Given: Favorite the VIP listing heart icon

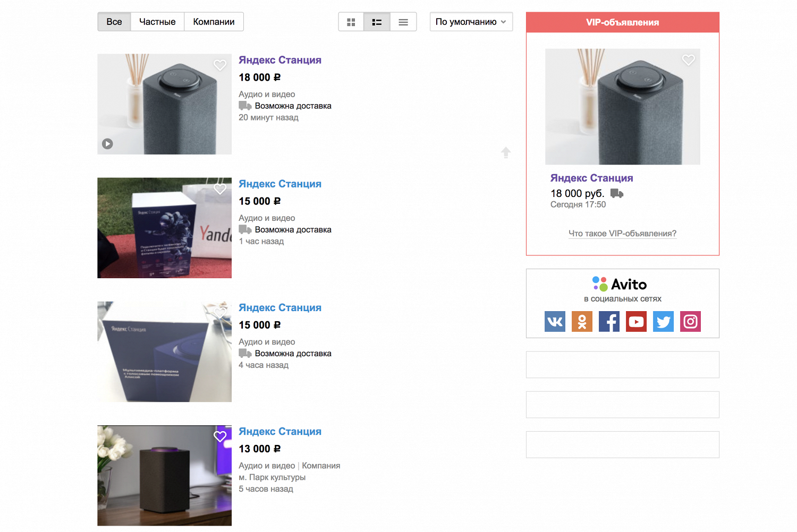Looking at the screenshot, I should 689,60.
